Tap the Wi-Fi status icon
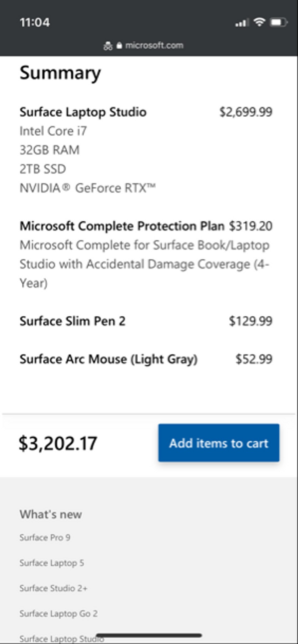Image resolution: width=298 pixels, height=644 pixels. (259, 22)
